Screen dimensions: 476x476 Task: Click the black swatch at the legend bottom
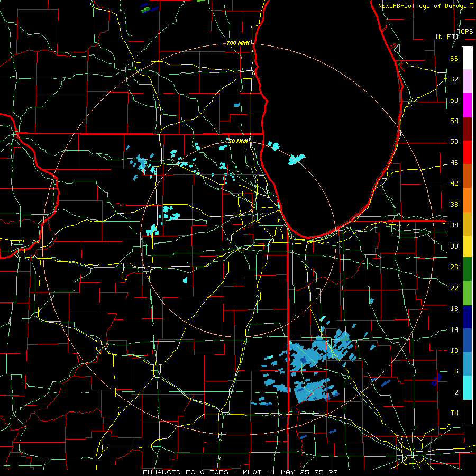[467, 411]
